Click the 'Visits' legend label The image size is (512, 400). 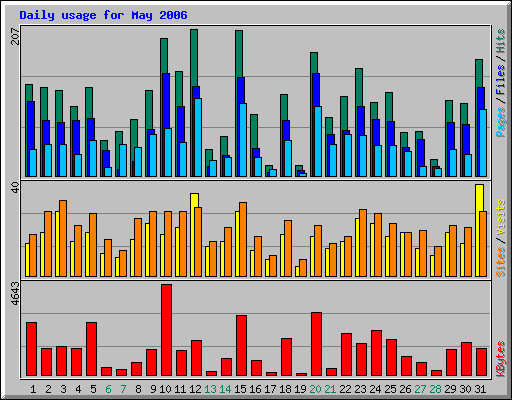(x=501, y=218)
